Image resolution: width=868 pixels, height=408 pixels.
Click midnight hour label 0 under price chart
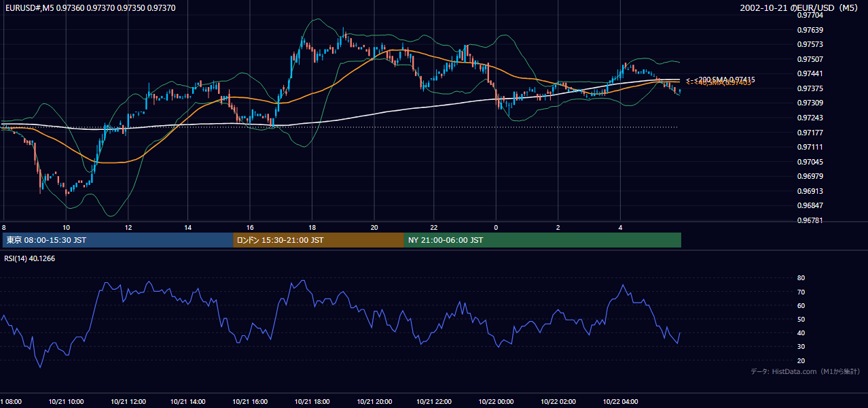496,227
